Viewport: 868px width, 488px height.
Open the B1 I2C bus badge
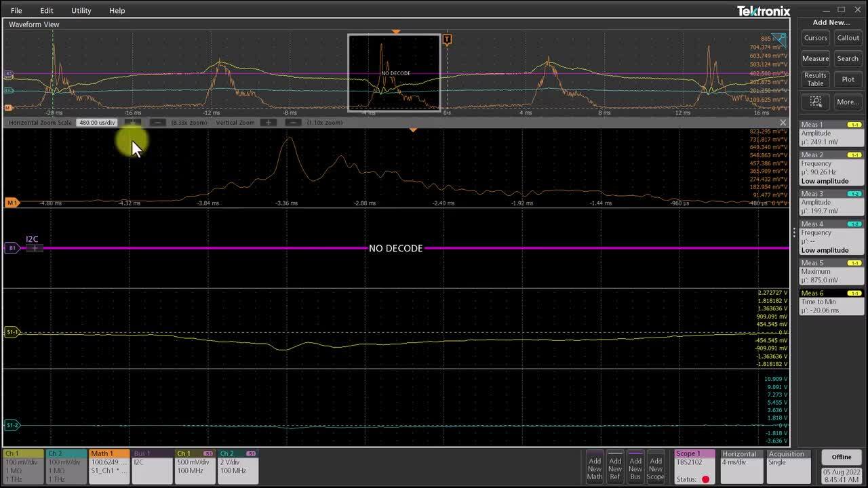click(x=12, y=247)
